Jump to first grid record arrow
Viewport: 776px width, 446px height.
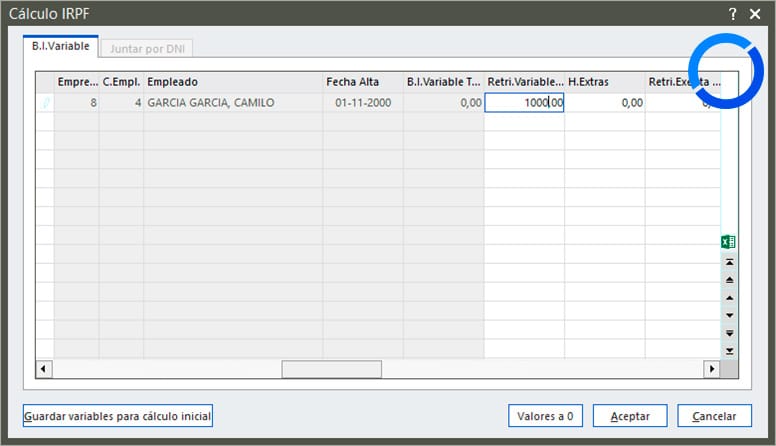[729, 262]
